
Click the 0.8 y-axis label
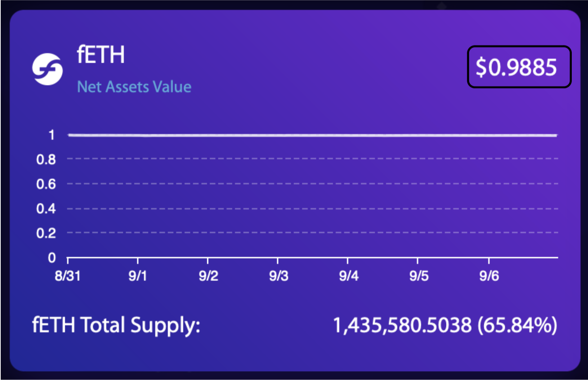pyautogui.click(x=46, y=159)
